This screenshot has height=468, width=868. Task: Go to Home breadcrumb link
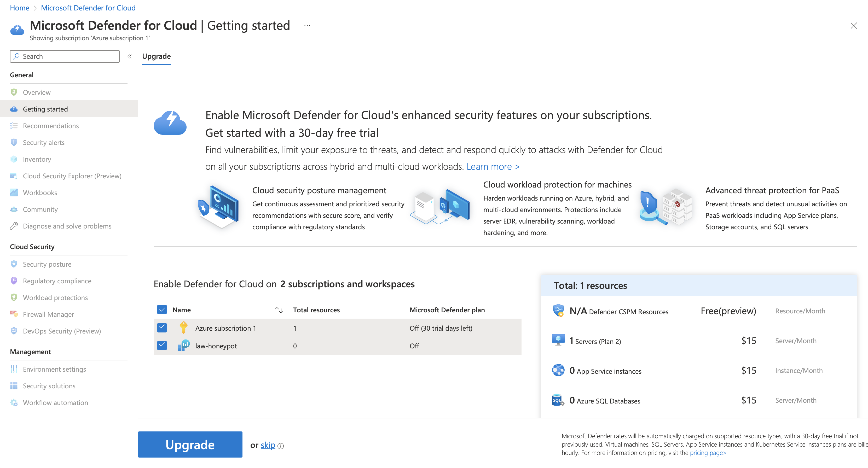tap(20, 8)
